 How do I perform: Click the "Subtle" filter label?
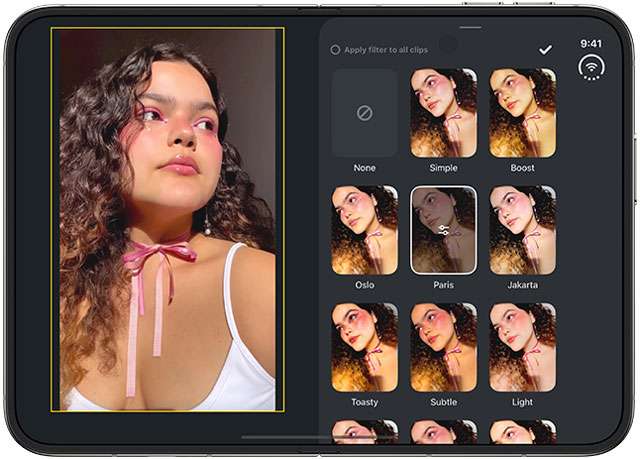(x=443, y=402)
